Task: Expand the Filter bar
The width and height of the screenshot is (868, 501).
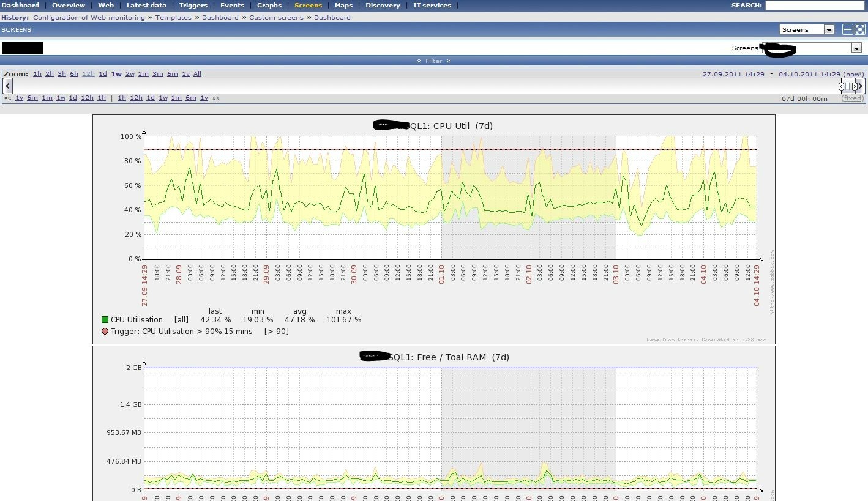Action: pos(433,61)
